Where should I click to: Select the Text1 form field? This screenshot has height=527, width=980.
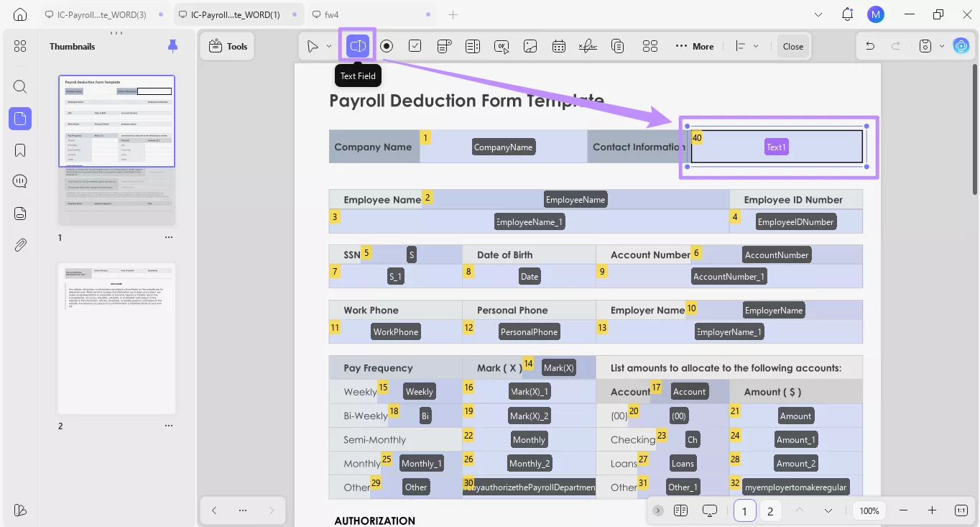(x=776, y=147)
